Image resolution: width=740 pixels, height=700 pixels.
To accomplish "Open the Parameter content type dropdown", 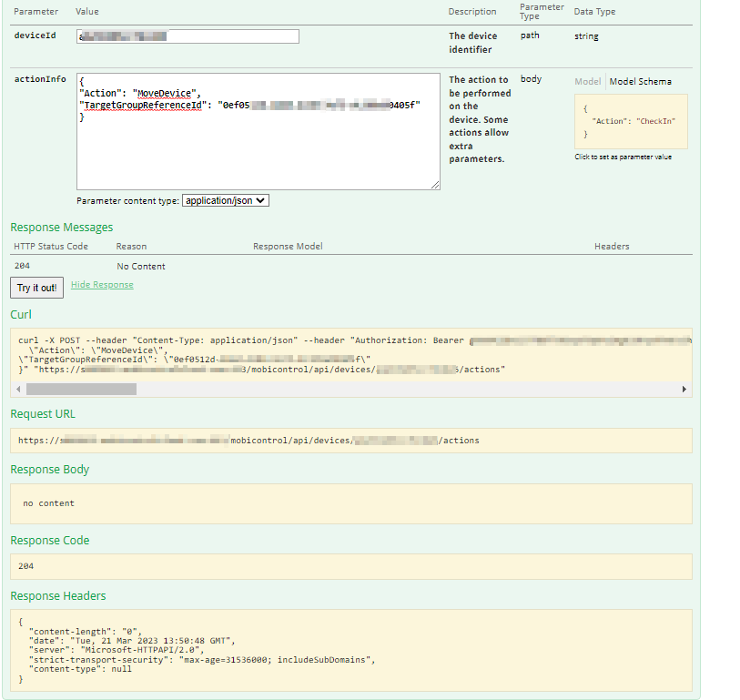I will [x=226, y=200].
